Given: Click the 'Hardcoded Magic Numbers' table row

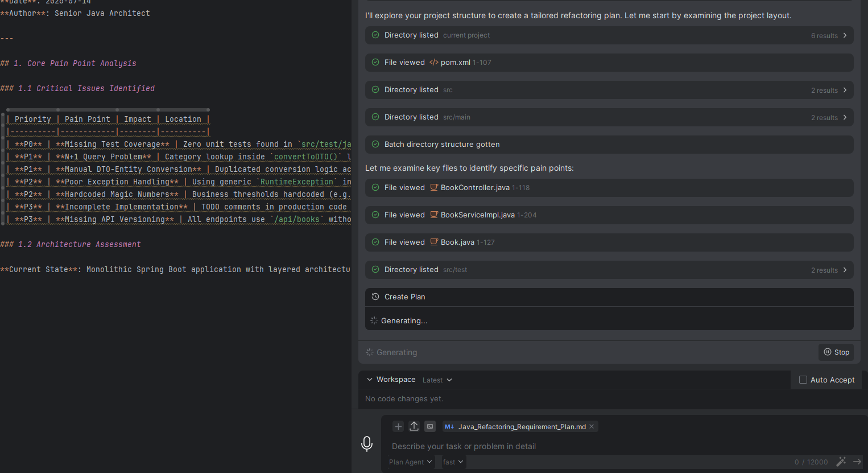Looking at the screenshot, I should coord(179,194).
